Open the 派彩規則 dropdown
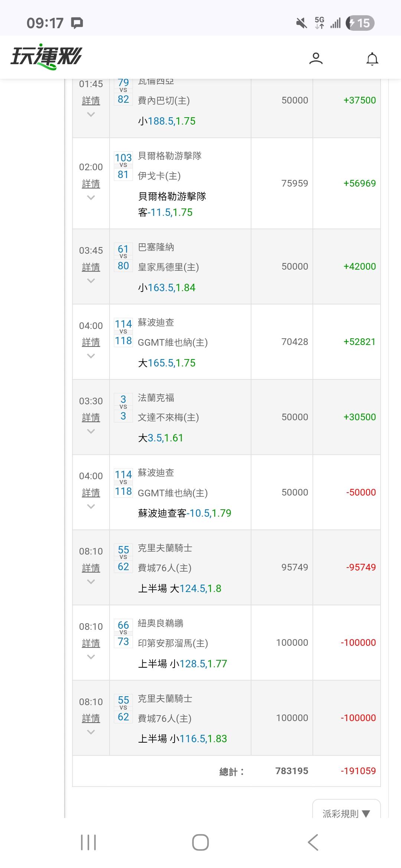The image size is (401, 868). 346,813
